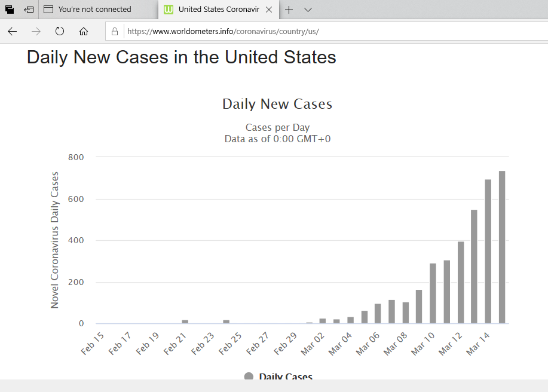Click the Mar 13 daily cases bar
Viewport: 548px width, 392px height.
(474, 267)
